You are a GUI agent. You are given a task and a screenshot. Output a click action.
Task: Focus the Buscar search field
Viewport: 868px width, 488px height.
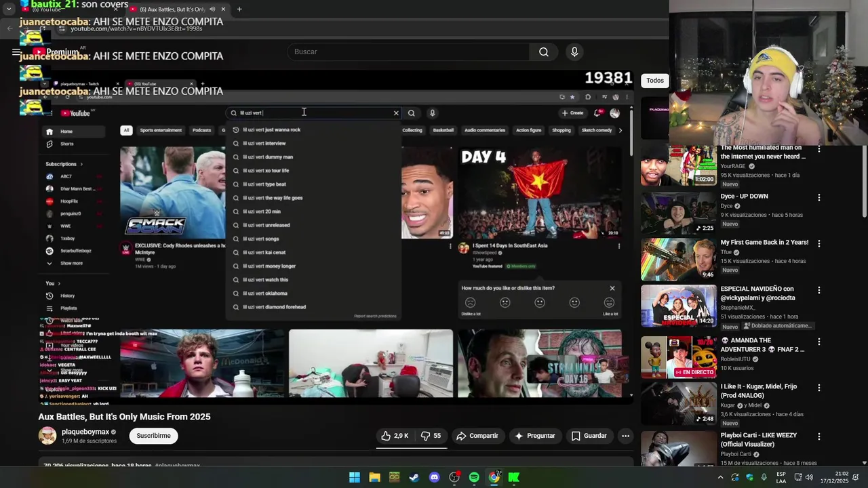[x=409, y=52]
